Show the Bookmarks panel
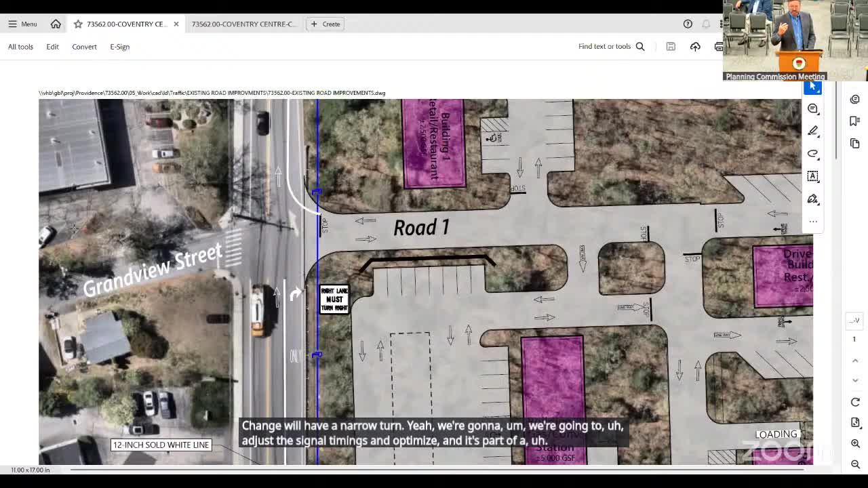 click(x=854, y=121)
